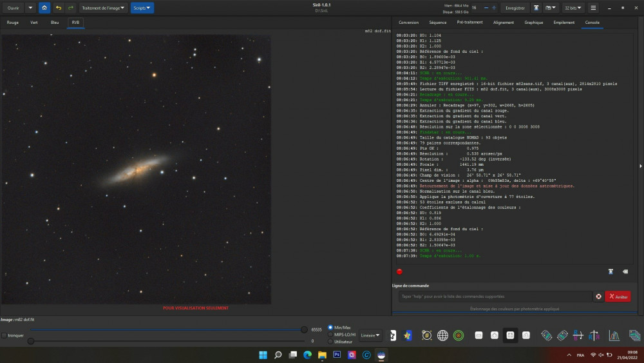This screenshot has width=644, height=363.
Task: Open File Explorer from the taskbar
Action: coord(322,355)
